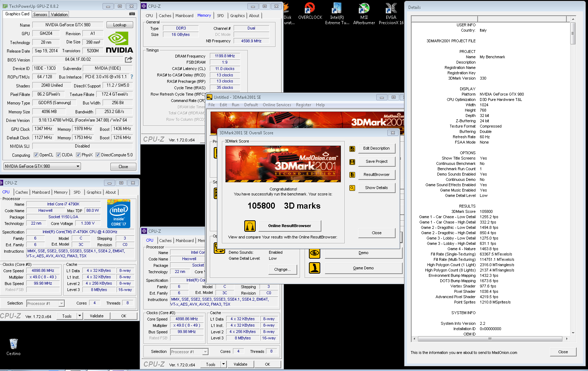This screenshot has width=588, height=371.
Task: Open SPD tab in top CPU-Z window
Action: click(x=220, y=16)
